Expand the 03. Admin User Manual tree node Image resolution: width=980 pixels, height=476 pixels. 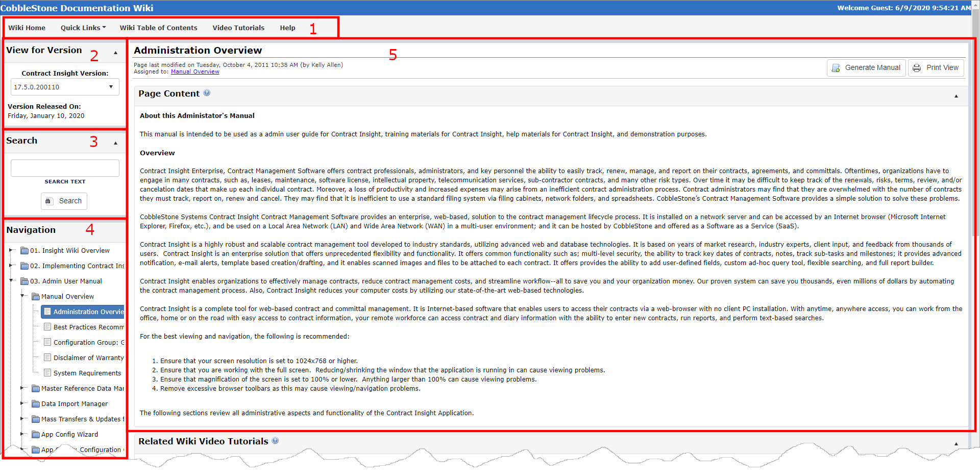pos(11,281)
